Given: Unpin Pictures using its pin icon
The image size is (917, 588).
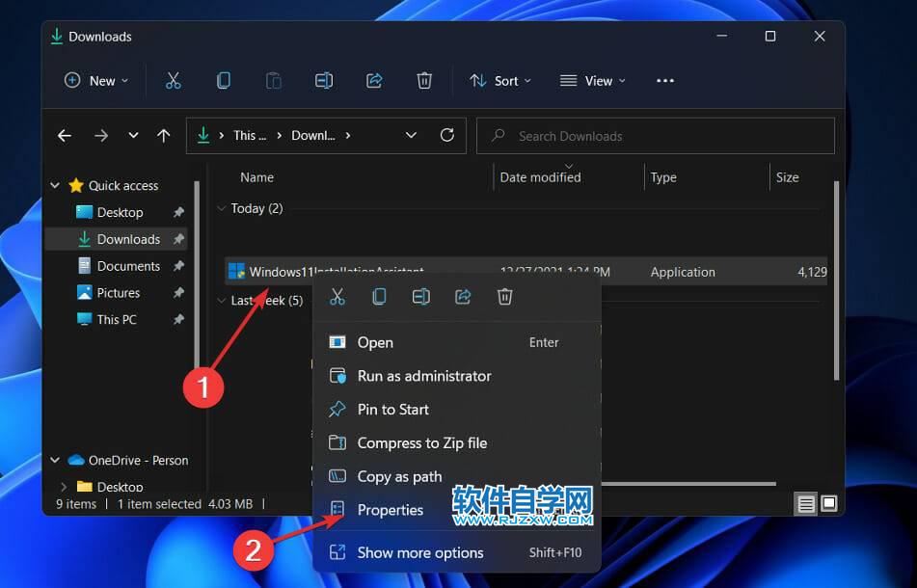Looking at the screenshot, I should (x=178, y=292).
